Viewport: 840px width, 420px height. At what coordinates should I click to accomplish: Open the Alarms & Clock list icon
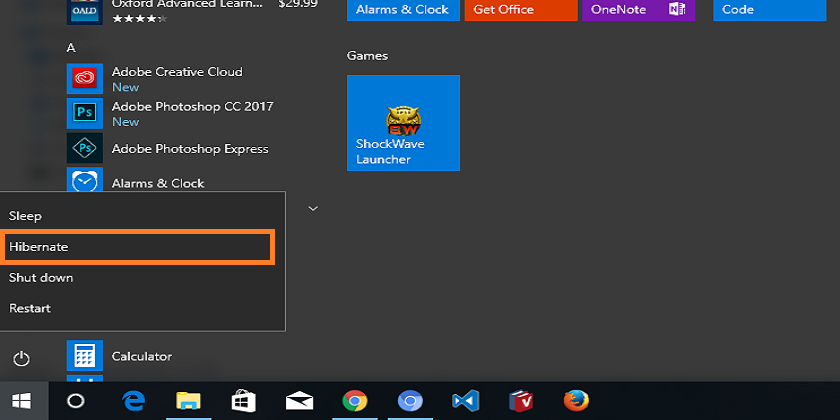pos(85,179)
